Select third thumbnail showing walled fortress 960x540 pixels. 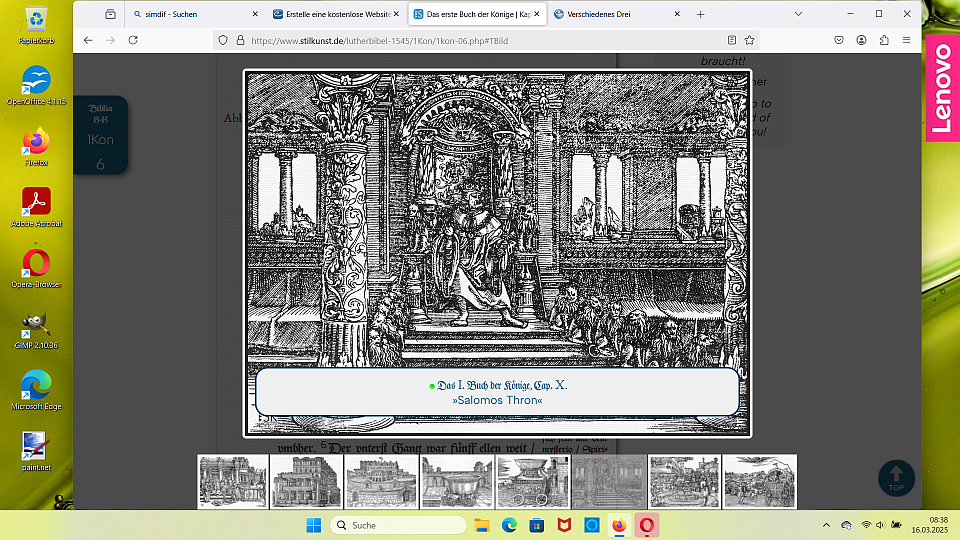point(381,482)
